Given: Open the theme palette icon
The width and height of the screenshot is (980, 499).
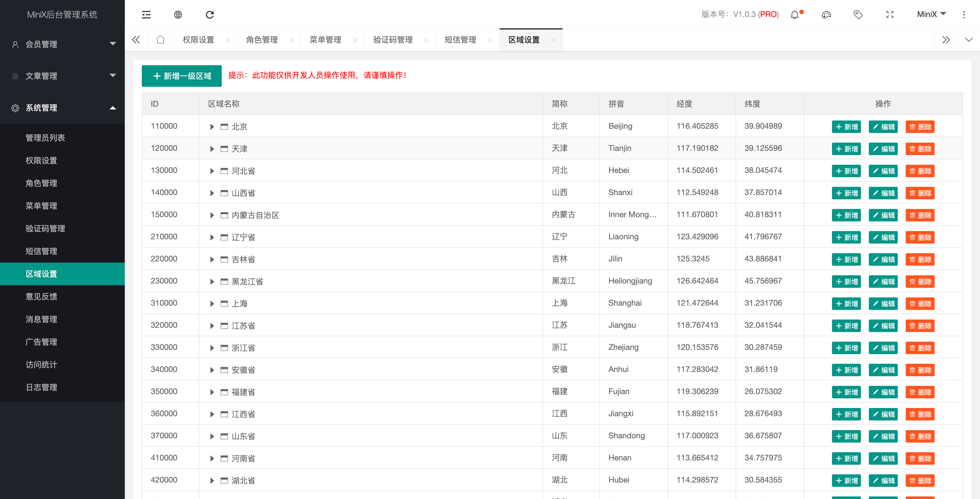Looking at the screenshot, I should [826, 15].
